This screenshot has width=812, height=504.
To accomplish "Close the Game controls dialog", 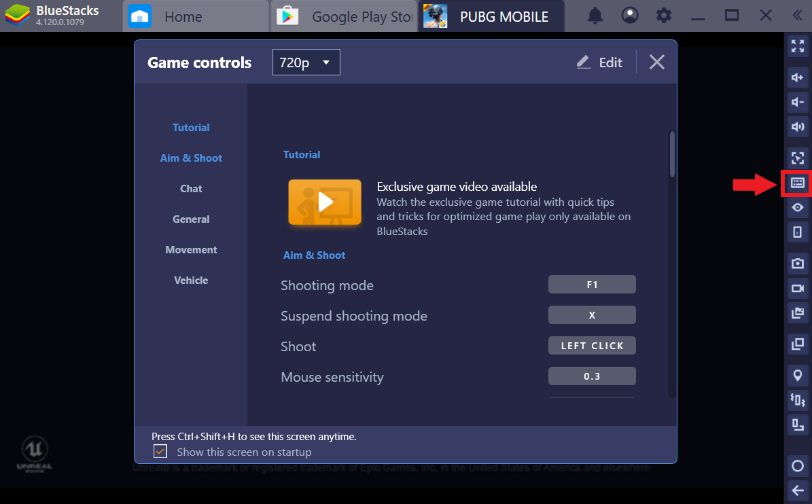I will 656,62.
